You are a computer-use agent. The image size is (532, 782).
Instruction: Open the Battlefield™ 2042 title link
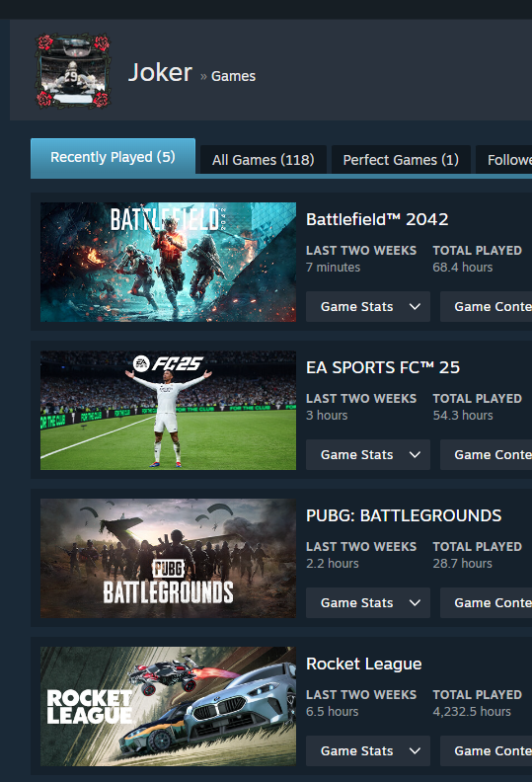(x=377, y=219)
